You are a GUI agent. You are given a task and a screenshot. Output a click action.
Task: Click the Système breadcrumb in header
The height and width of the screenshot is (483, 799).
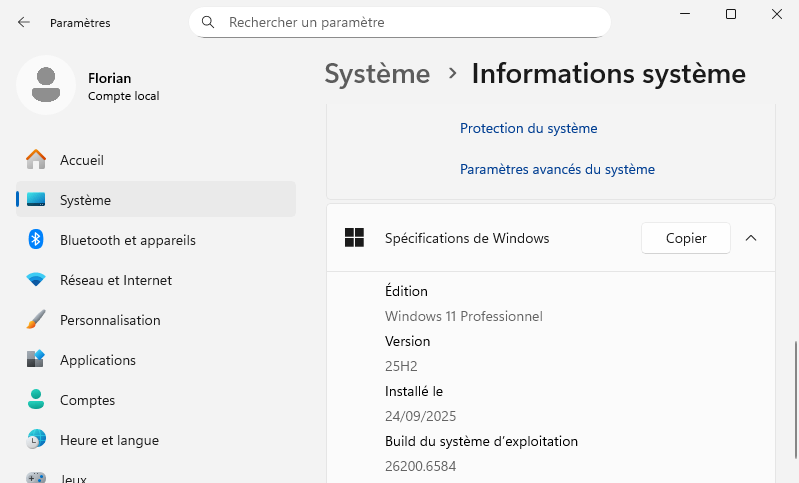tap(377, 73)
